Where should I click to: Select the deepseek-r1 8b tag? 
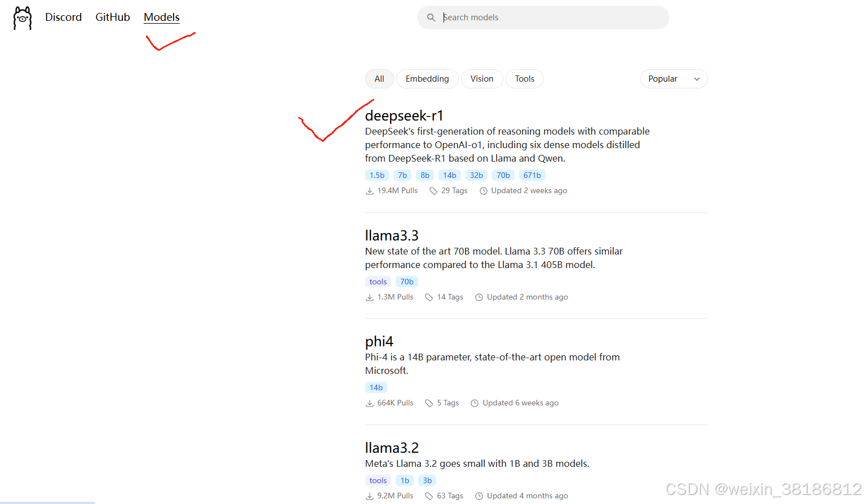point(425,175)
